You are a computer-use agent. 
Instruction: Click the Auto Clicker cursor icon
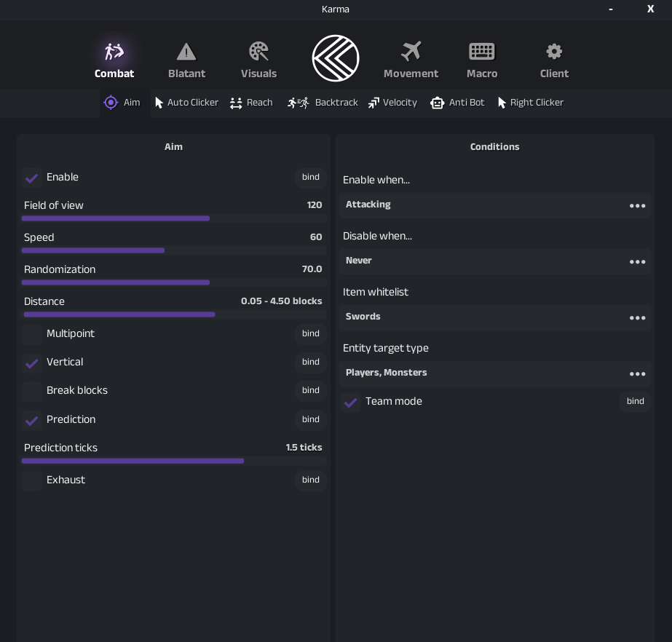coord(159,103)
